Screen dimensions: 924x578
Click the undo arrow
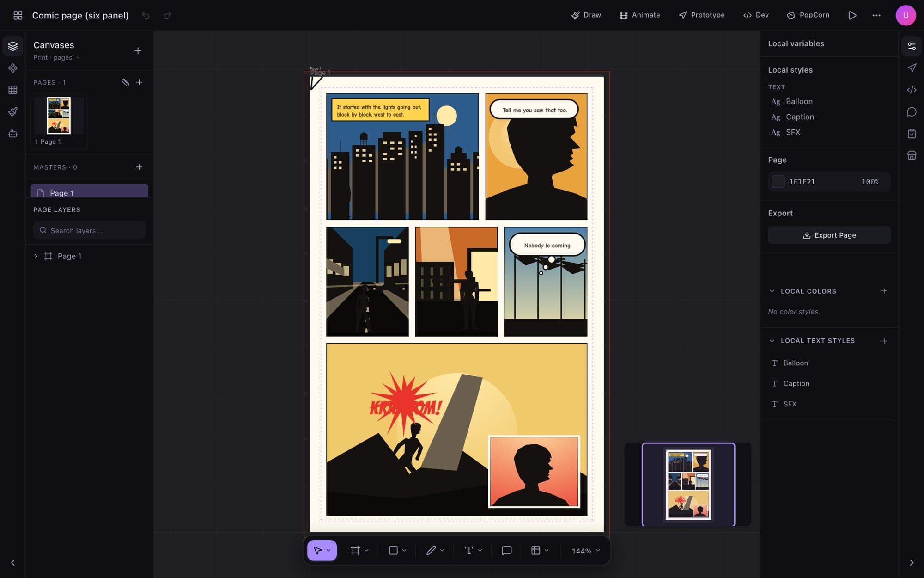point(146,15)
